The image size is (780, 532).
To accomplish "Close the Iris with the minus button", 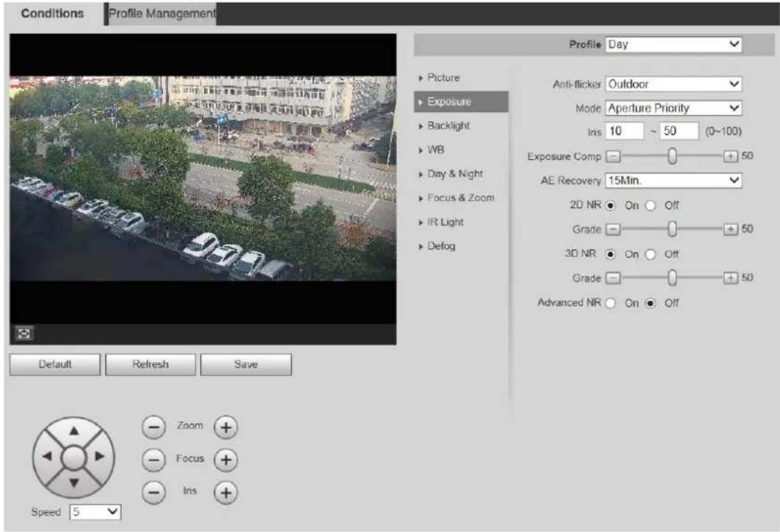I will point(154,493).
